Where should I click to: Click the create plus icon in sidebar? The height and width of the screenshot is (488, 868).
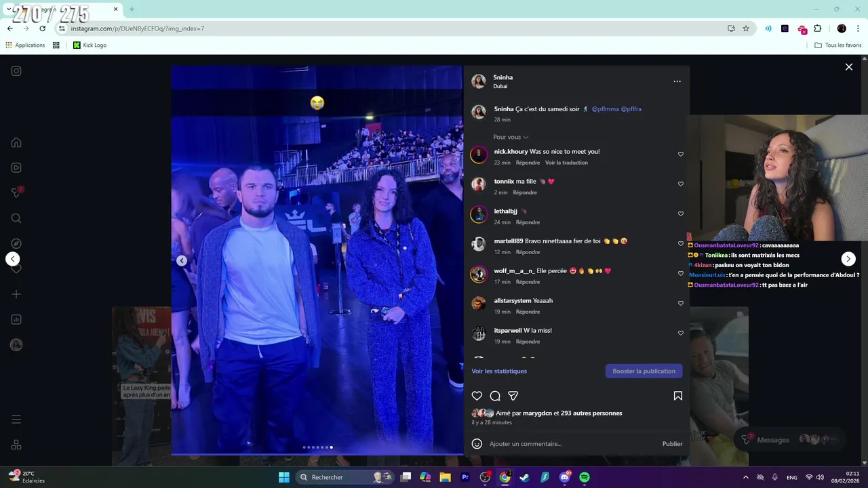(x=16, y=294)
